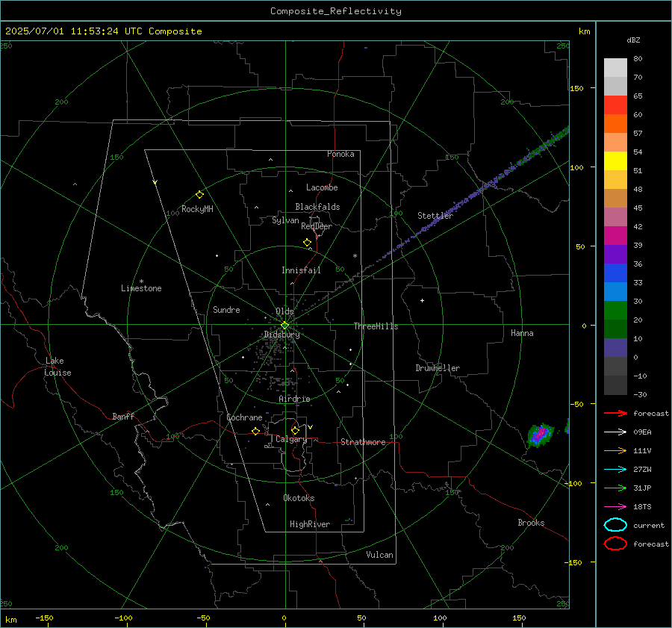Click the Strathmore city label
Image resolution: width=672 pixels, height=628 pixels.
tap(363, 442)
